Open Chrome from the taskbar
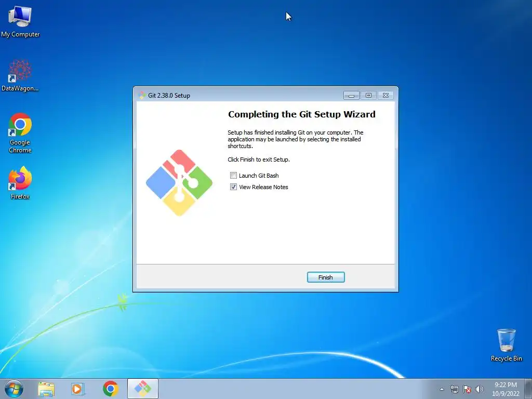The height and width of the screenshot is (399, 532). pyautogui.click(x=110, y=389)
